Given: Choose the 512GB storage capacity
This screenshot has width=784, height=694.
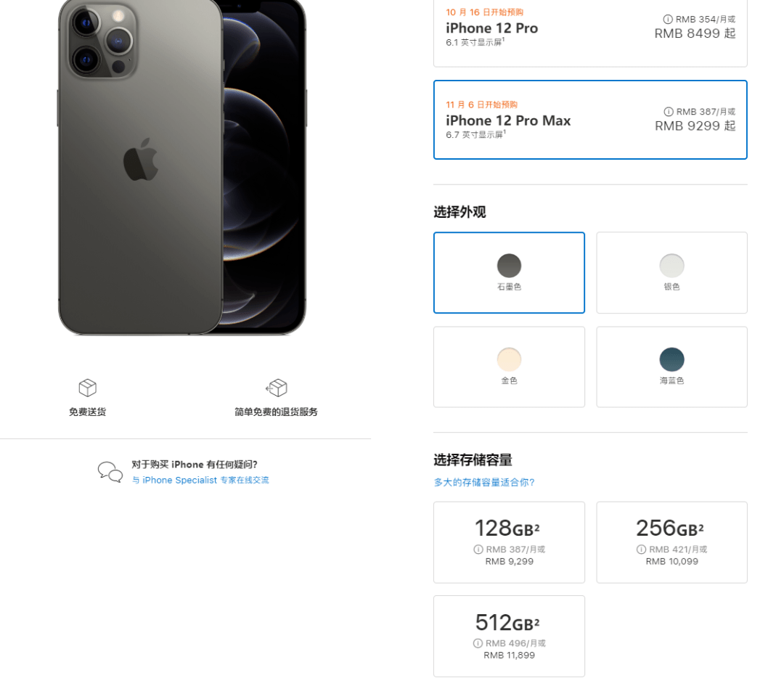Looking at the screenshot, I should (509, 636).
